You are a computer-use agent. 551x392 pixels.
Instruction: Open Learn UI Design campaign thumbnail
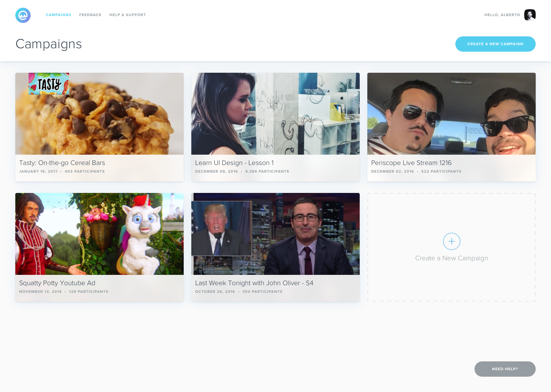(x=275, y=114)
